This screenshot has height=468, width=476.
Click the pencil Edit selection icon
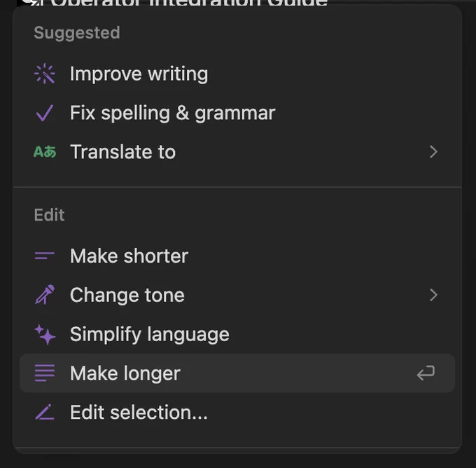45,412
